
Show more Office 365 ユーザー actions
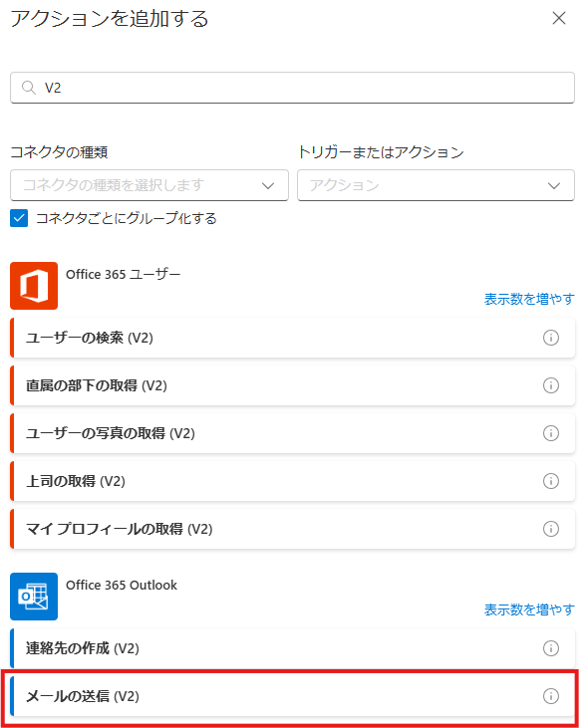click(x=529, y=299)
